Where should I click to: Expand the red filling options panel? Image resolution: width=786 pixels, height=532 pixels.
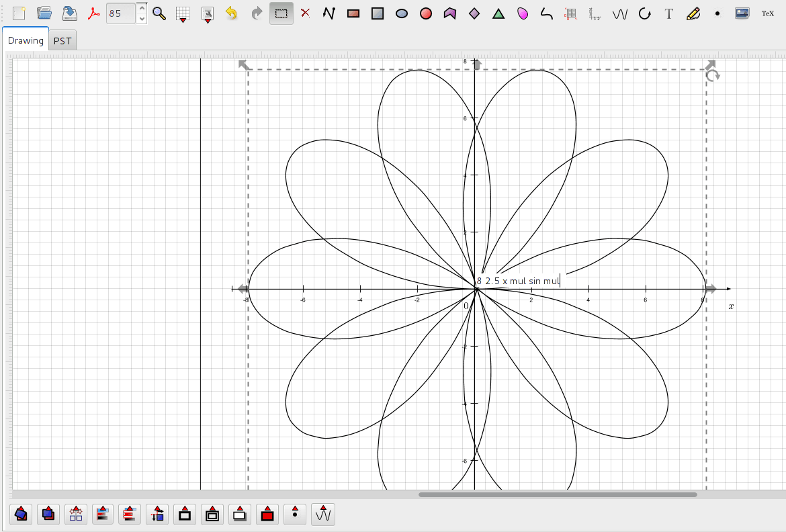tap(267, 514)
